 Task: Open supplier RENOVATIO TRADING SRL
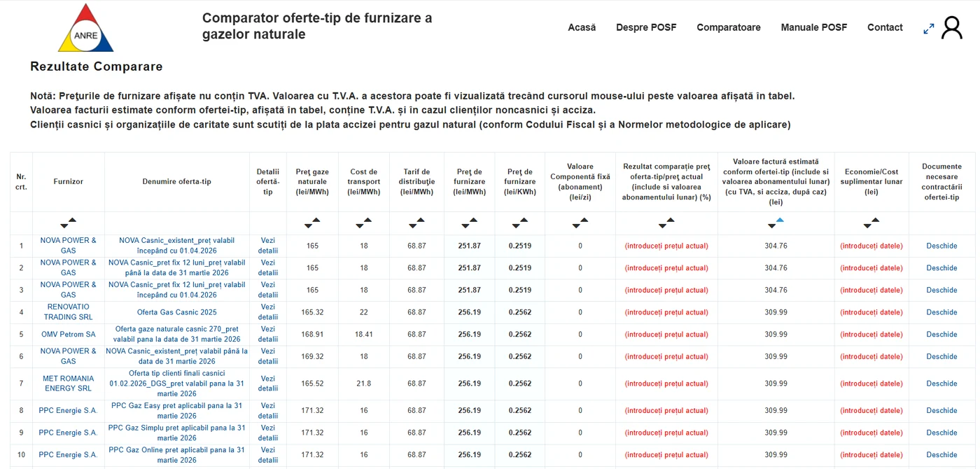[69, 312]
